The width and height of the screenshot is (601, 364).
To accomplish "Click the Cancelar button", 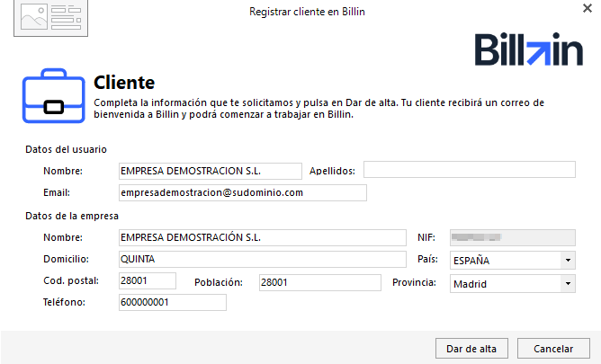I will coord(553,349).
